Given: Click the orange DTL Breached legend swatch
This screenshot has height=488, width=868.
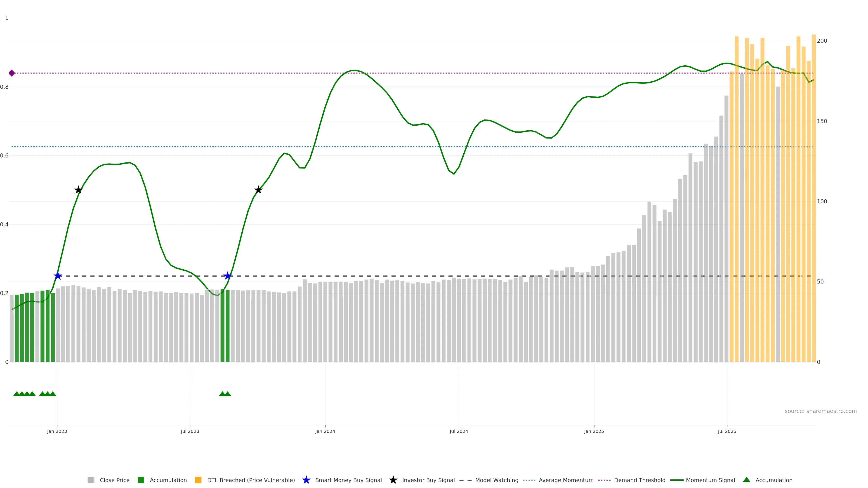Looking at the screenshot, I should (x=198, y=480).
